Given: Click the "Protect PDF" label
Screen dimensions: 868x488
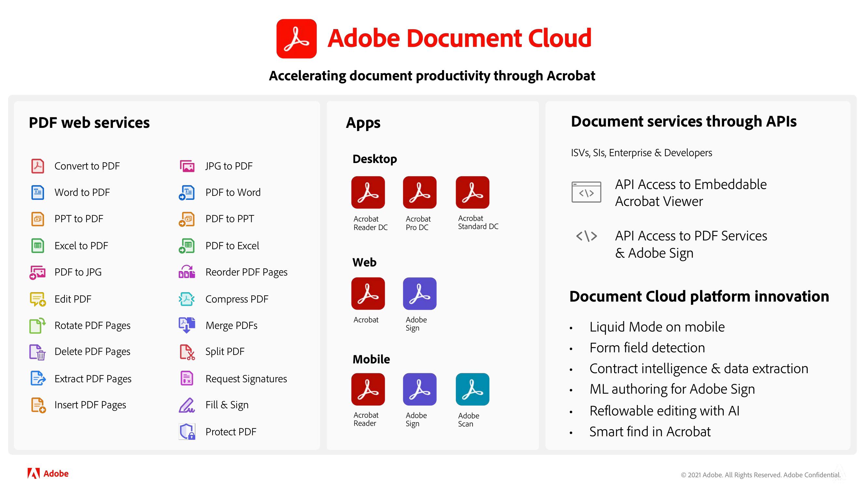Looking at the screenshot, I should (x=231, y=432).
